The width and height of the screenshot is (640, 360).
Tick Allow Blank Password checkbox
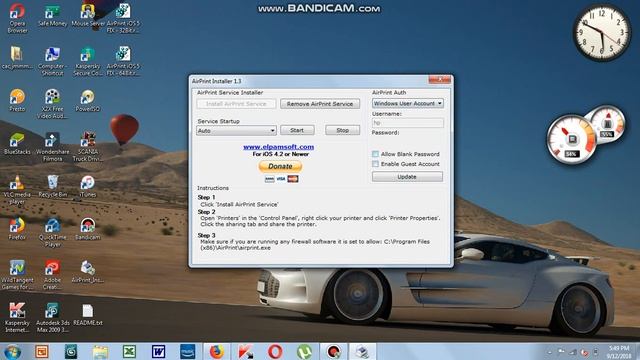tap(375, 154)
